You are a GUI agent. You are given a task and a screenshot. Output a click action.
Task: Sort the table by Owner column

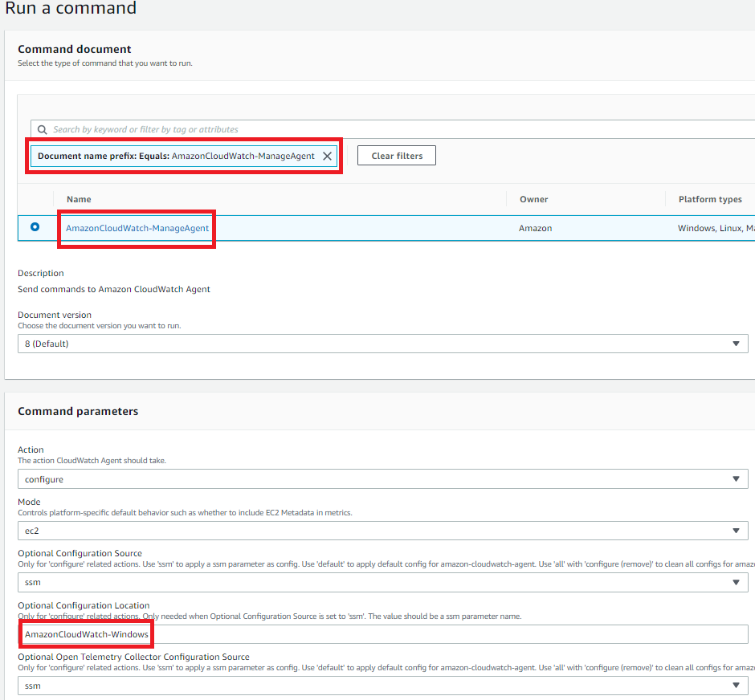pos(533,199)
